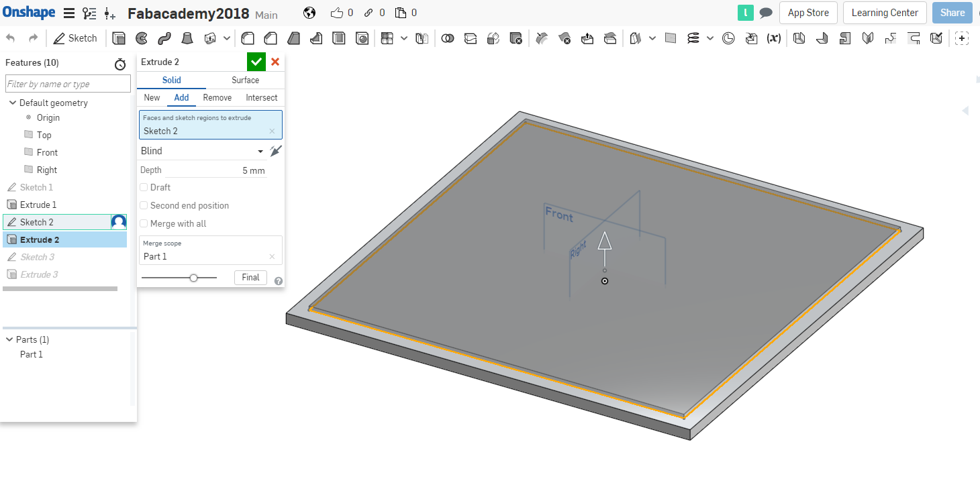Open dropdown arrow next to Thicken tool
The image size is (980, 493).
[x=228, y=38]
